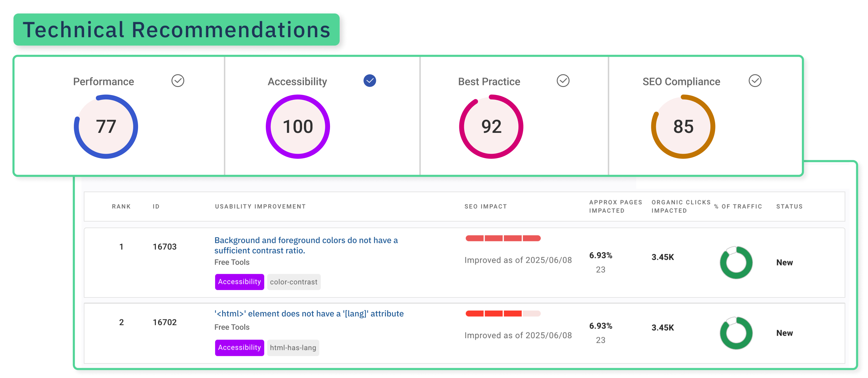Click the SEO Compliance score gauge 85
This screenshot has height=378, width=868.
click(683, 127)
